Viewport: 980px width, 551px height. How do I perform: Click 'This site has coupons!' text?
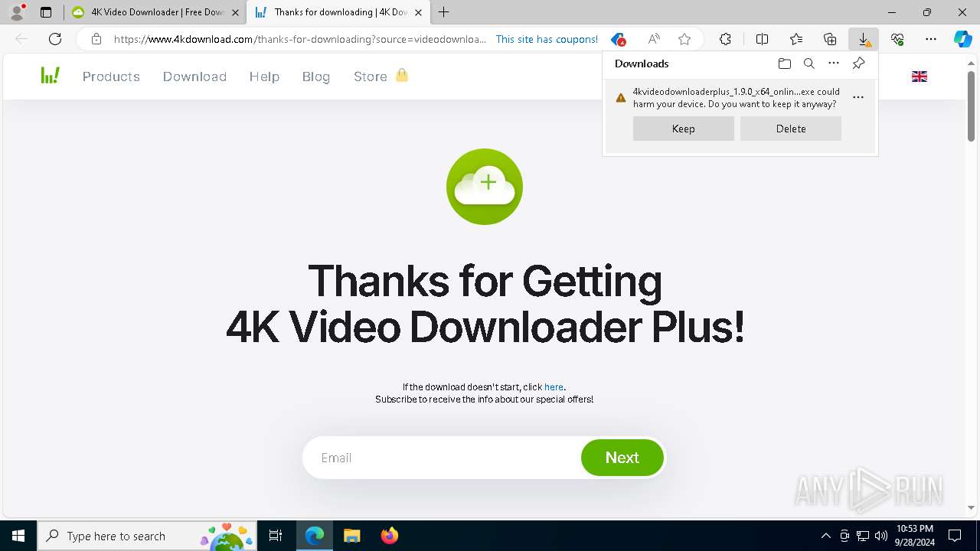pos(547,39)
